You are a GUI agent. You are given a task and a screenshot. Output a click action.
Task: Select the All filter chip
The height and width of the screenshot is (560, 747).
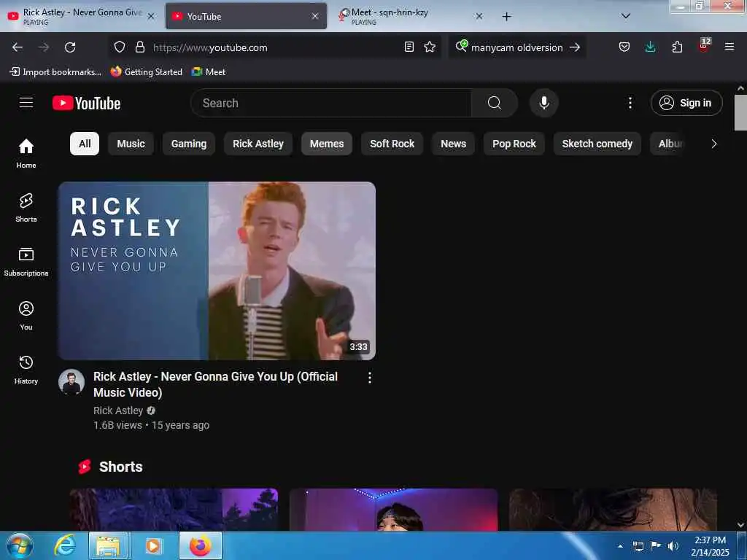(x=85, y=144)
